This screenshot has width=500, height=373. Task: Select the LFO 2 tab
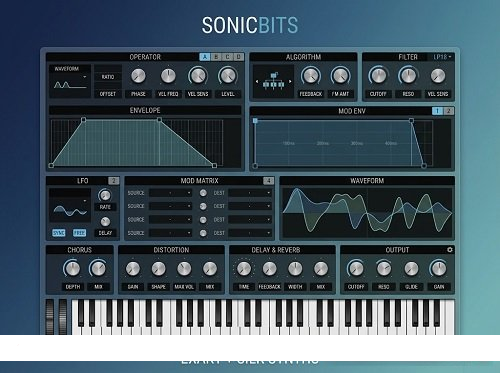(x=113, y=181)
